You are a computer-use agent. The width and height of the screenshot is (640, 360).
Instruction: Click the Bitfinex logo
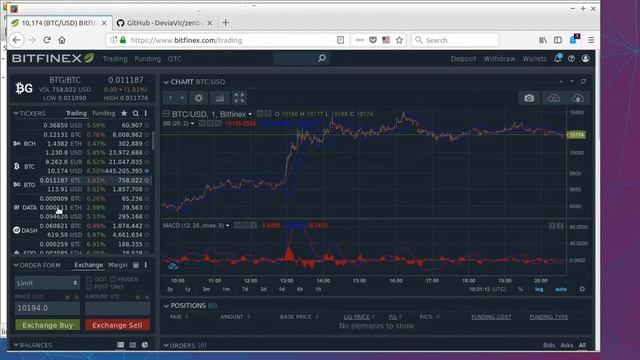click(x=53, y=59)
